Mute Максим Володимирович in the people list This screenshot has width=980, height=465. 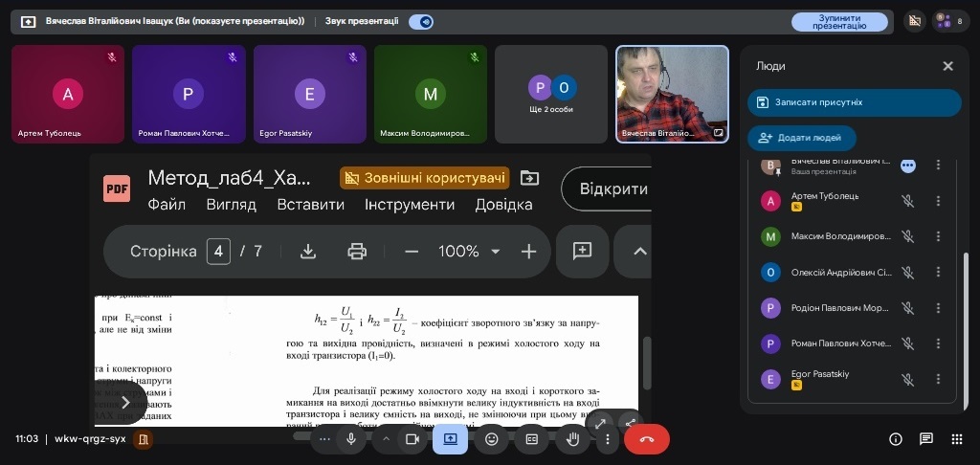(907, 237)
